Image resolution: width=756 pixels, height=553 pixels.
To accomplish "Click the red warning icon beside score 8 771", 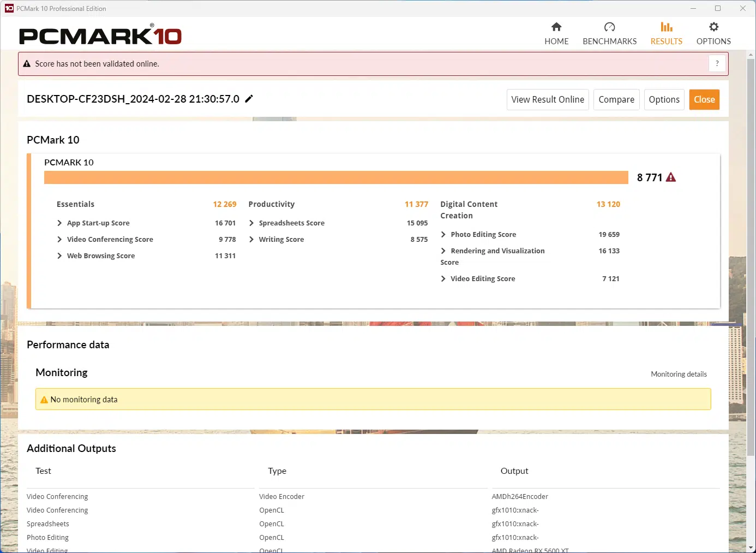I will [x=671, y=177].
